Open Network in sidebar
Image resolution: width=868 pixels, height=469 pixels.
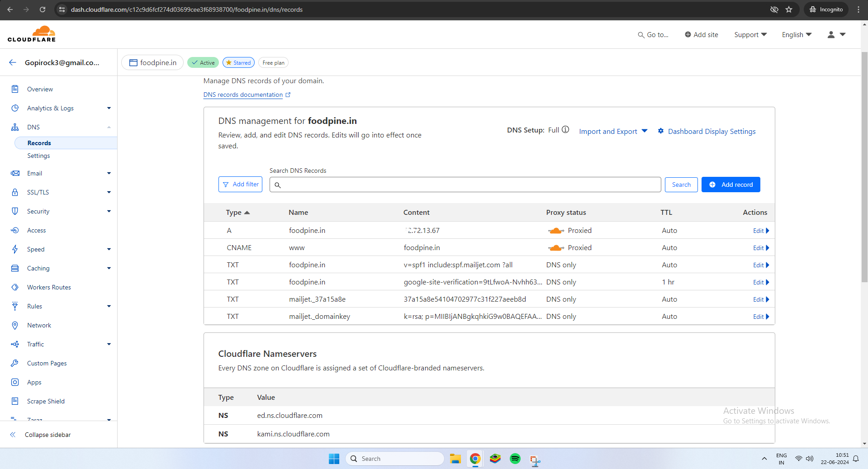tap(39, 325)
